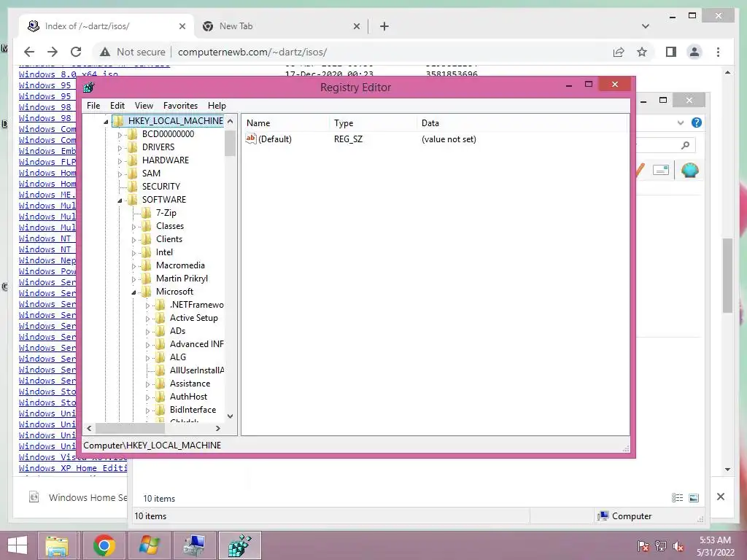747x560 pixels.
Task: Click the Explorer help question mark icon
Action: pyautogui.click(x=696, y=122)
